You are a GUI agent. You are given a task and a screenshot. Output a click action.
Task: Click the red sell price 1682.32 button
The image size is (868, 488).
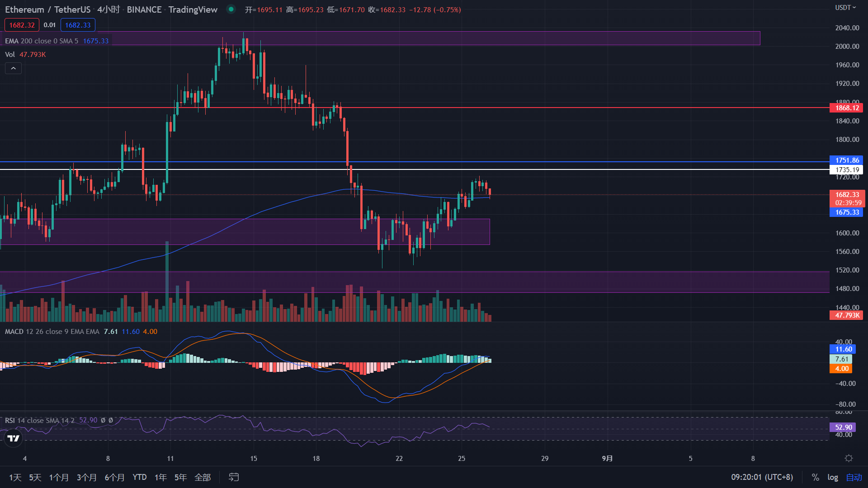[22, 25]
